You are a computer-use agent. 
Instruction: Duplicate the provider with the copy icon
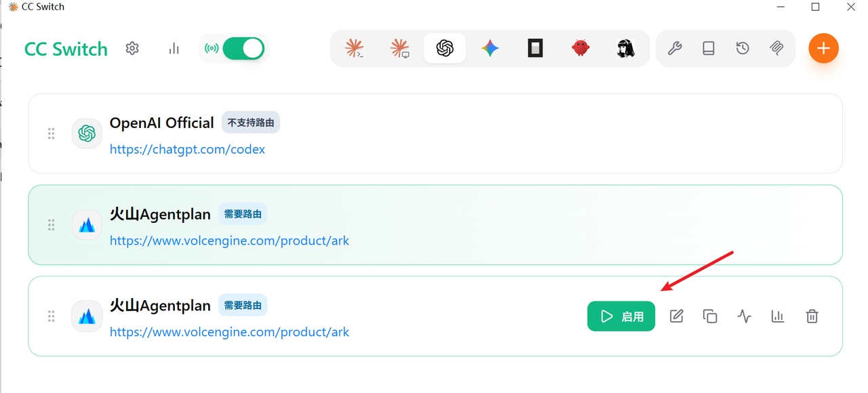point(710,316)
